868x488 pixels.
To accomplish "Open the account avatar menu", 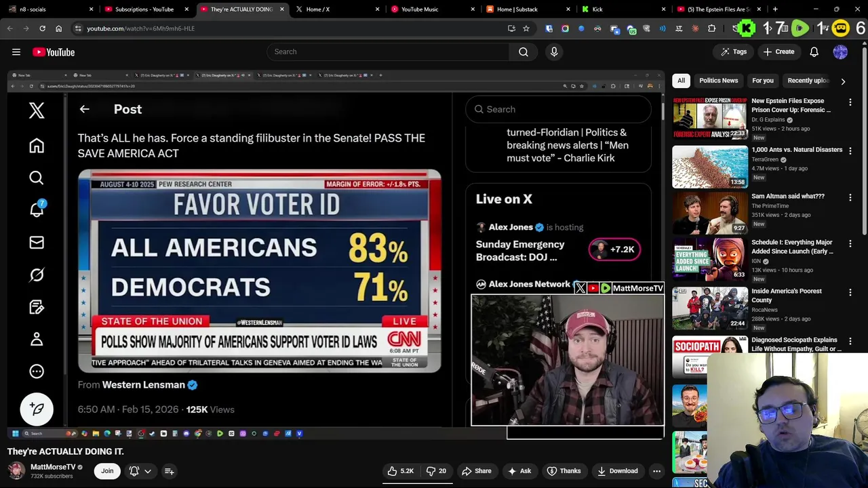I will click(840, 52).
